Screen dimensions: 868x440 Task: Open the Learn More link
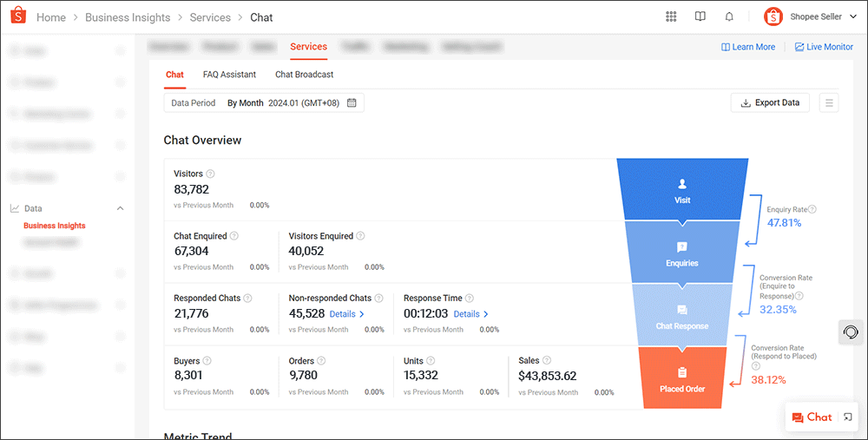748,47
